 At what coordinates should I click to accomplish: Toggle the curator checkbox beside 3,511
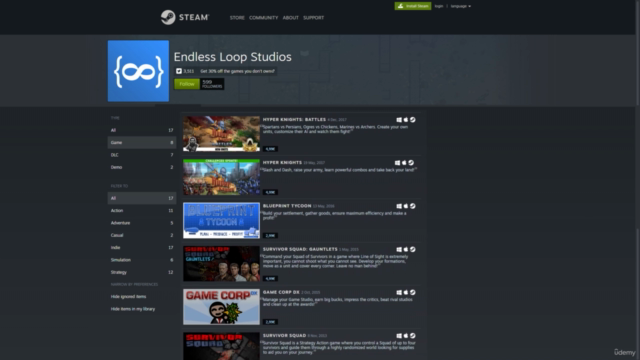point(179,71)
